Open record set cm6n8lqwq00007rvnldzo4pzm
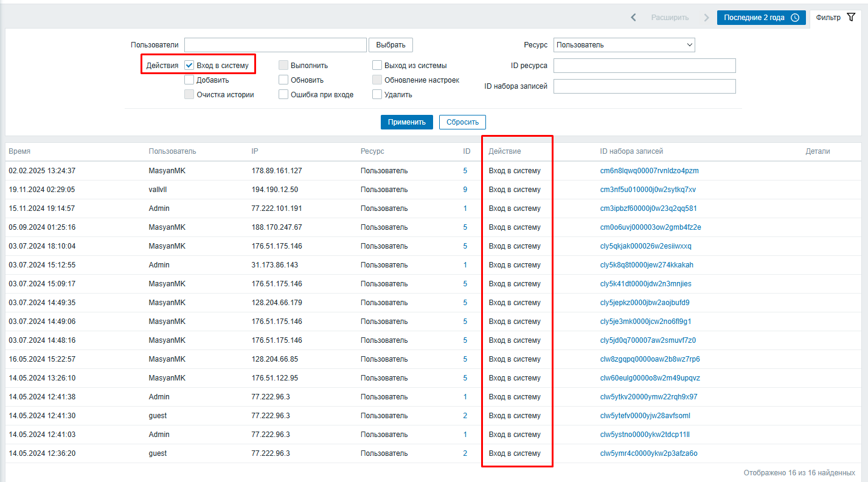The image size is (868, 482). (649, 171)
